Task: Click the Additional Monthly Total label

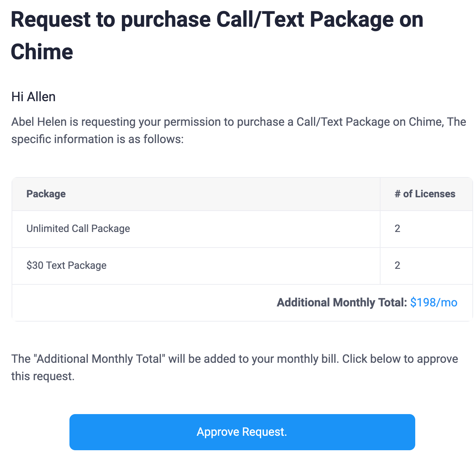Action: pos(342,302)
